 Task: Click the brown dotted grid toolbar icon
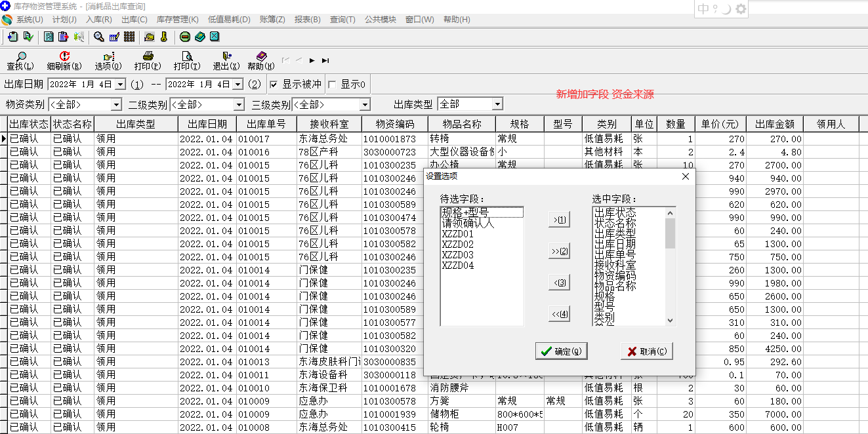[129, 37]
